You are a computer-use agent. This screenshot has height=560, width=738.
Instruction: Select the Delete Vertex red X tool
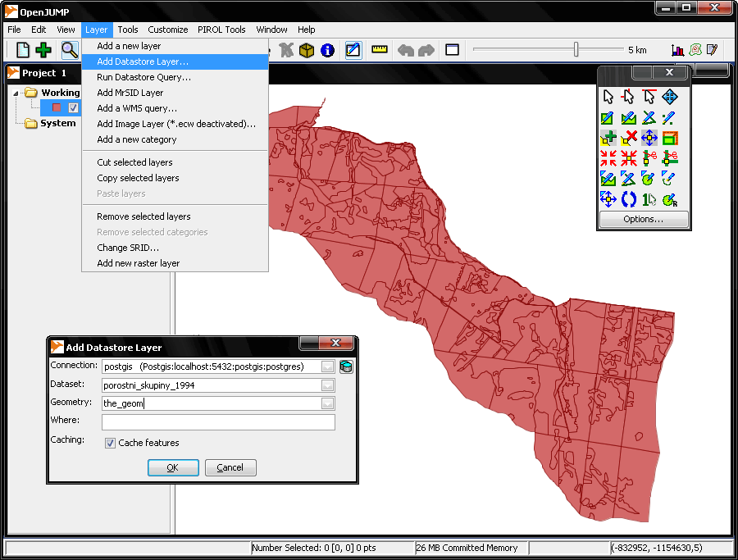(x=628, y=139)
